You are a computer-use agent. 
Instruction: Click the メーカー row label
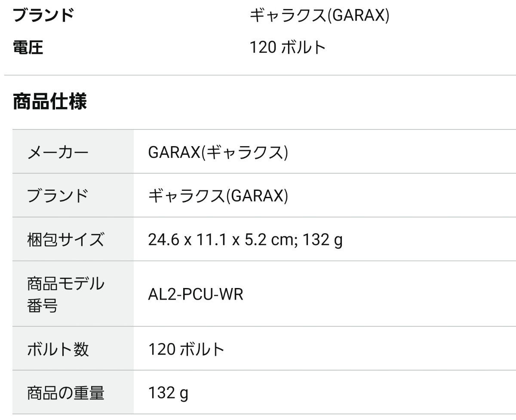coord(58,152)
